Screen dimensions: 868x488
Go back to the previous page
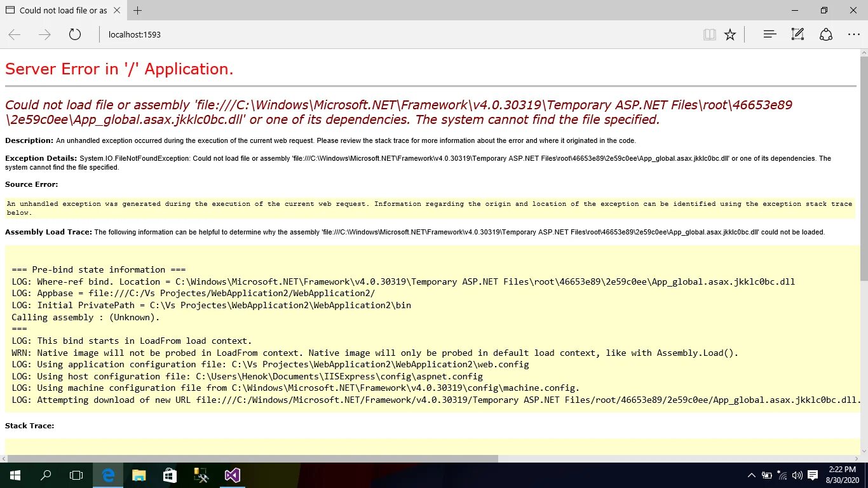pos(15,34)
